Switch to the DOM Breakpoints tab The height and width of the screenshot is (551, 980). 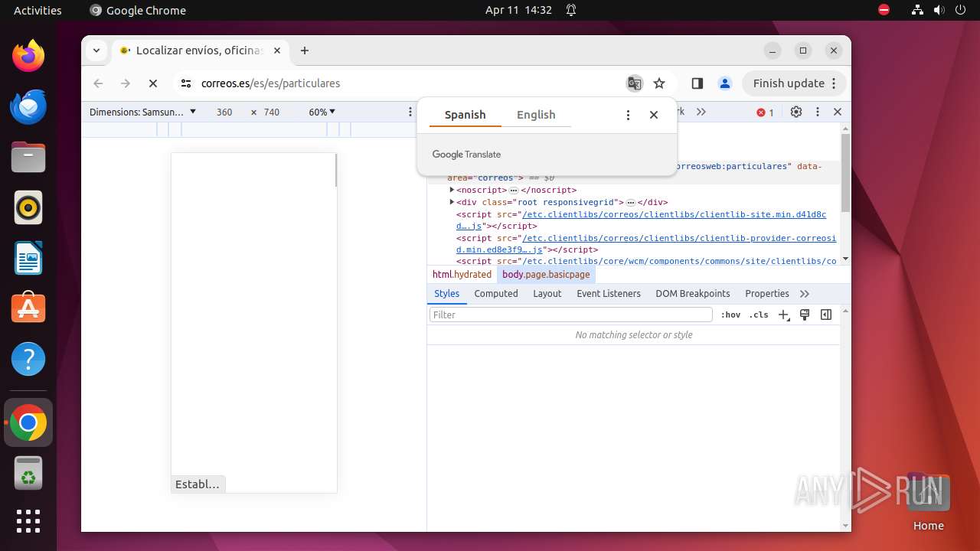tap(693, 294)
